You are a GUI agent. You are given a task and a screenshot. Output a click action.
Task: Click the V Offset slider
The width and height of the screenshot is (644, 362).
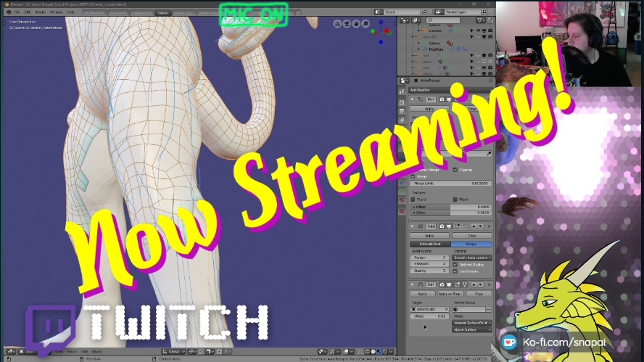click(x=450, y=213)
